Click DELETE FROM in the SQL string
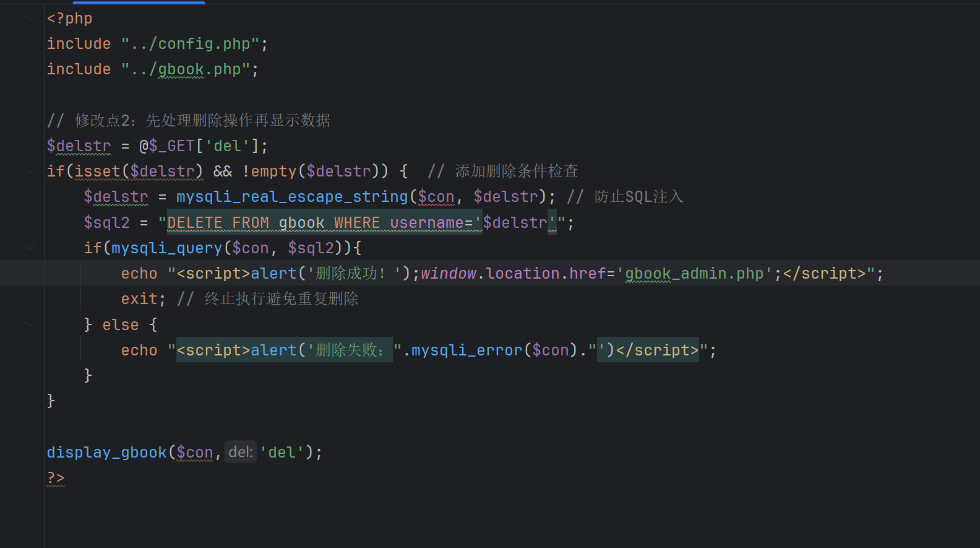Screen dimensions: 980x548 click(x=218, y=223)
